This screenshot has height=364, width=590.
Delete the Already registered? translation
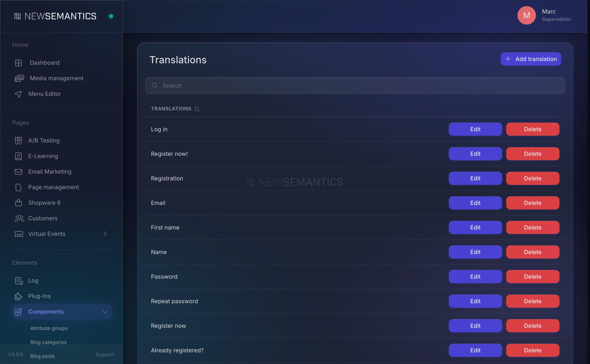pyautogui.click(x=533, y=350)
